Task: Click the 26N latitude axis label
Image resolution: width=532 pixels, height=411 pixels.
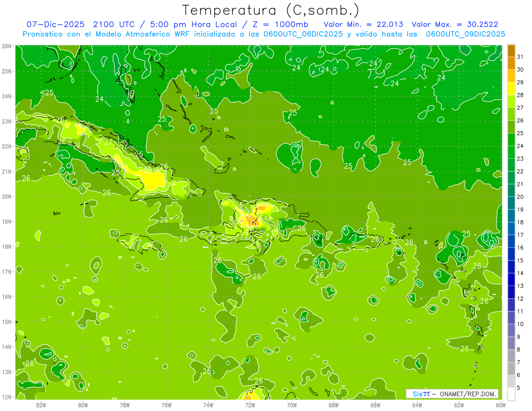Action: coord(7,46)
